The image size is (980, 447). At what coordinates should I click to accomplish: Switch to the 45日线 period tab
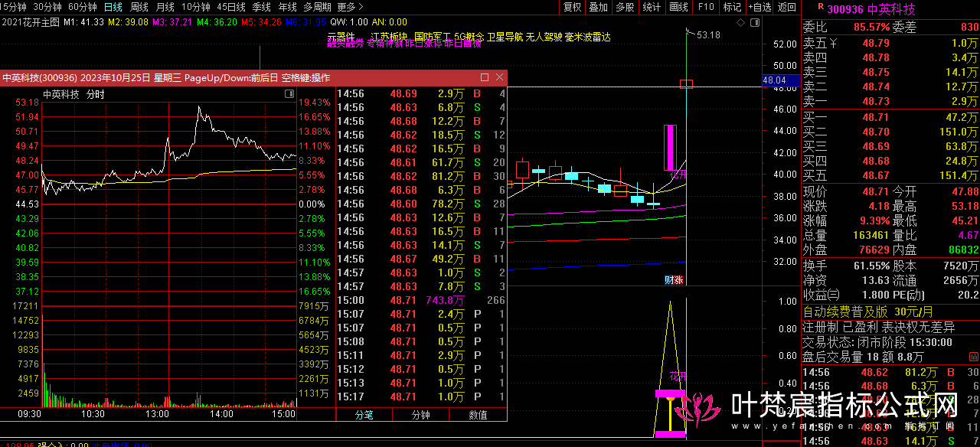pos(231,7)
